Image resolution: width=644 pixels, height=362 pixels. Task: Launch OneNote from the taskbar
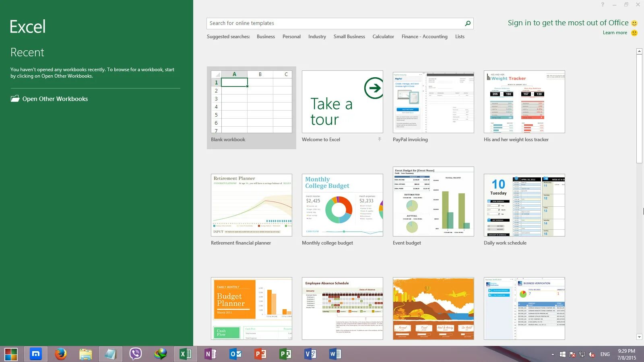point(211,354)
